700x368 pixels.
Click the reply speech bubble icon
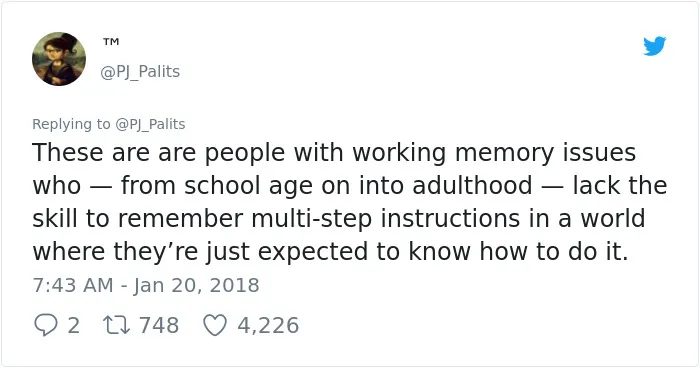pos(46,325)
